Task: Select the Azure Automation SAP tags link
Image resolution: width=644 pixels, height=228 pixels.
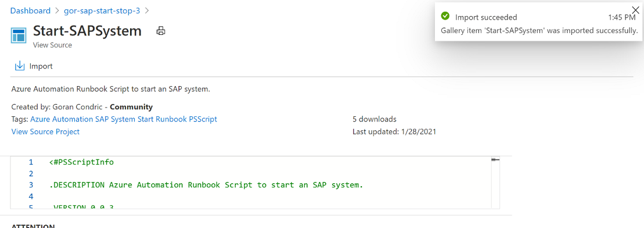Action: 124,119
